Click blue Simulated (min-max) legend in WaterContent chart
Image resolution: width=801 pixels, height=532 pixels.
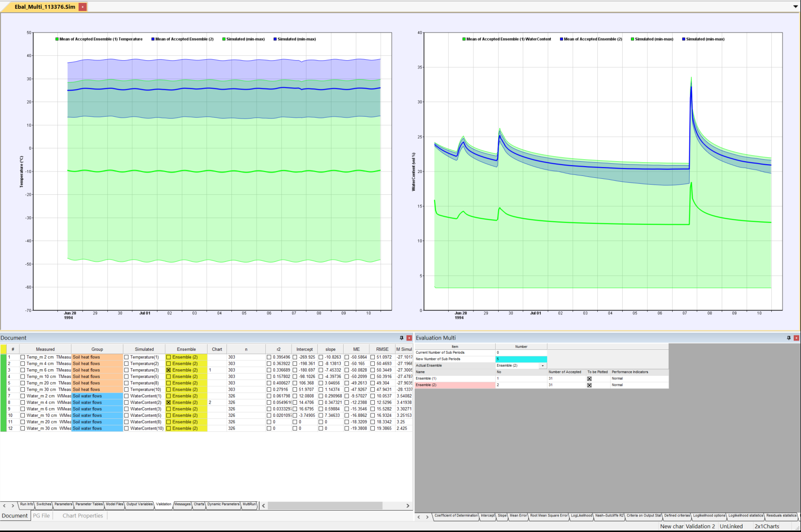(x=703, y=39)
